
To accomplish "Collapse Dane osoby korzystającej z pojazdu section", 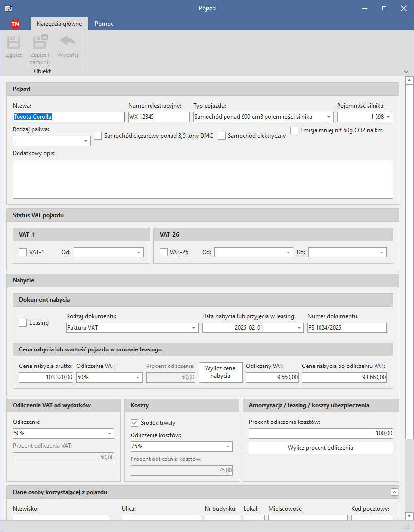I will coord(395,492).
